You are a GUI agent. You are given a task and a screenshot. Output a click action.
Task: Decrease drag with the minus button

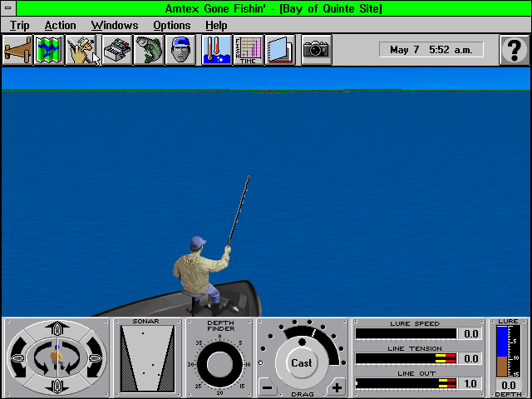click(268, 387)
